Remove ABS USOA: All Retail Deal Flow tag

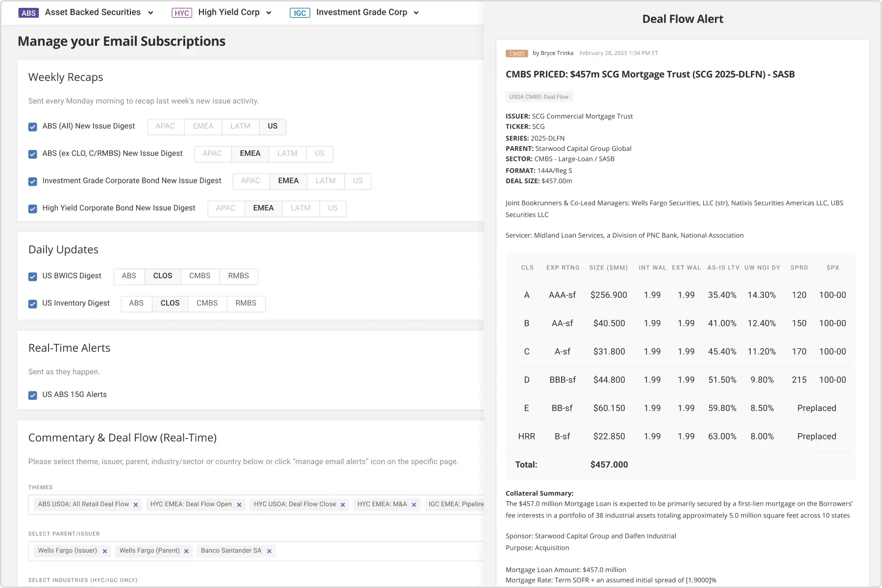(x=136, y=505)
